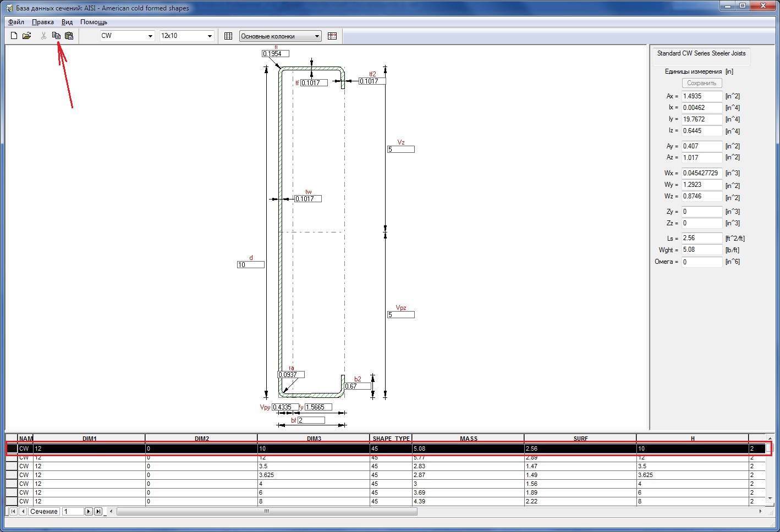Click the Ax value input field

(701, 96)
